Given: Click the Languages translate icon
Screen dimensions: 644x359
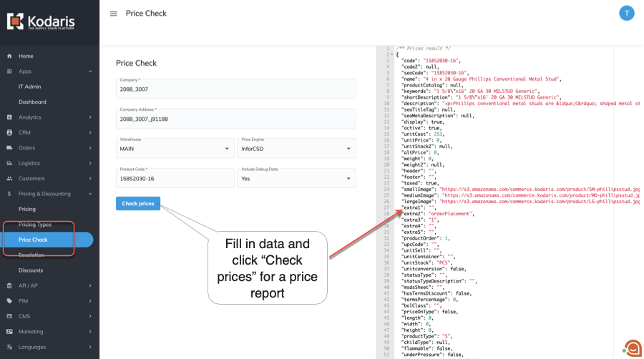Looking at the screenshot, I should pyautogui.click(x=9, y=347).
